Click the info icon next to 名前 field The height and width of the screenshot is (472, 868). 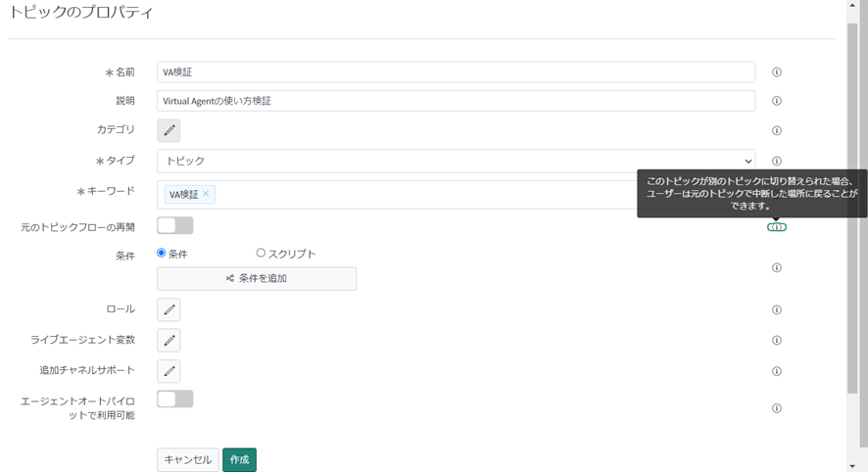coord(777,71)
